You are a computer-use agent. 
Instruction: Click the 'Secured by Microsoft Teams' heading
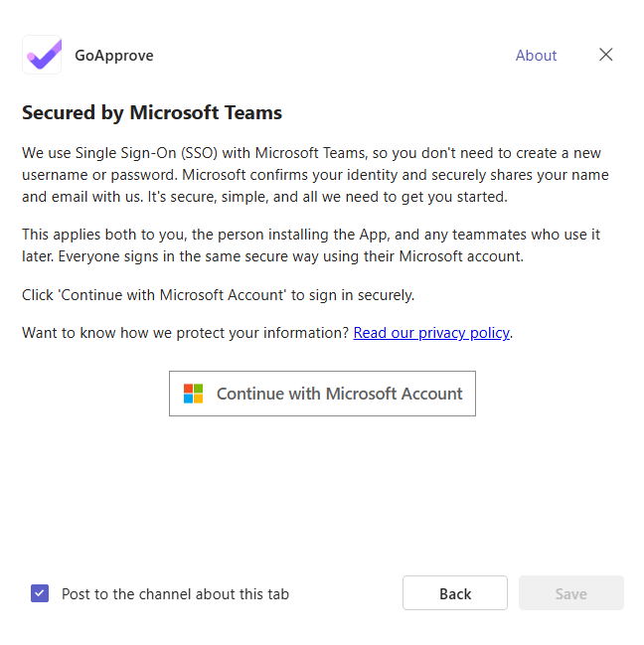(x=152, y=112)
